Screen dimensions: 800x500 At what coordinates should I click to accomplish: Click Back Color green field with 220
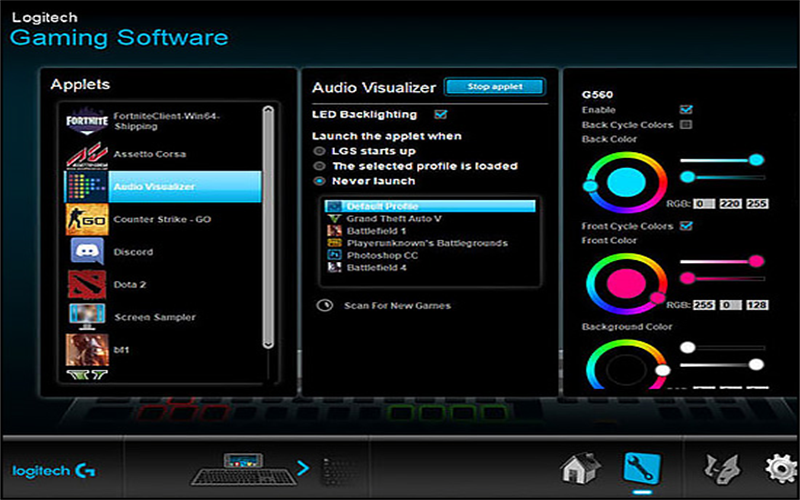pyautogui.click(x=730, y=204)
